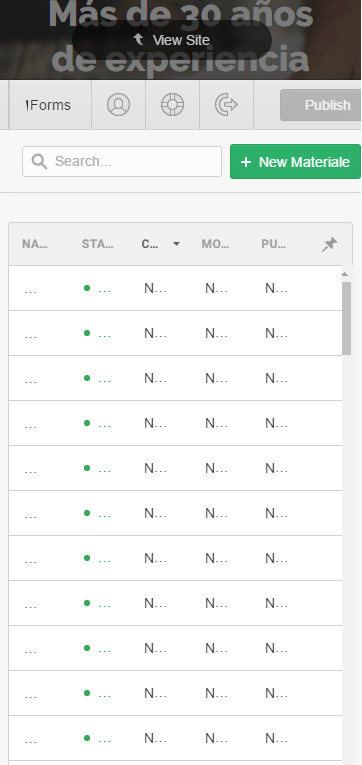362x765 pixels.
Task: Toggle sort arrow on the C... column
Action: tap(176, 244)
